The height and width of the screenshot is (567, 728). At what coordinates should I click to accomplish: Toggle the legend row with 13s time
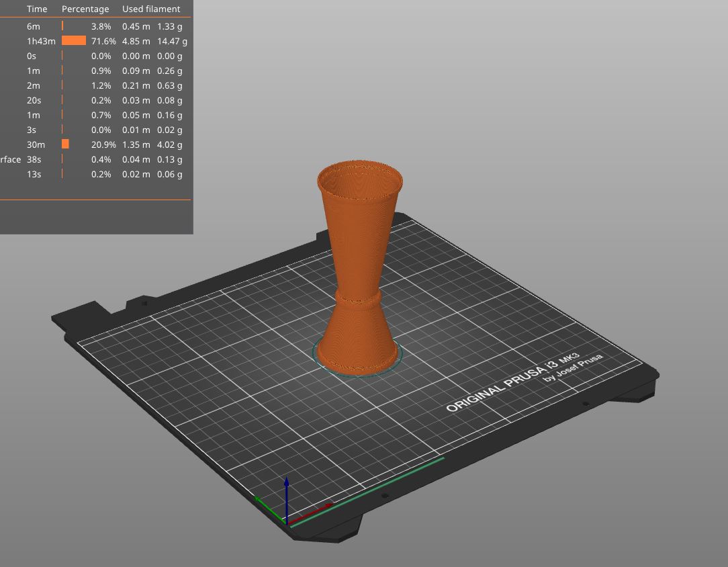(34, 174)
